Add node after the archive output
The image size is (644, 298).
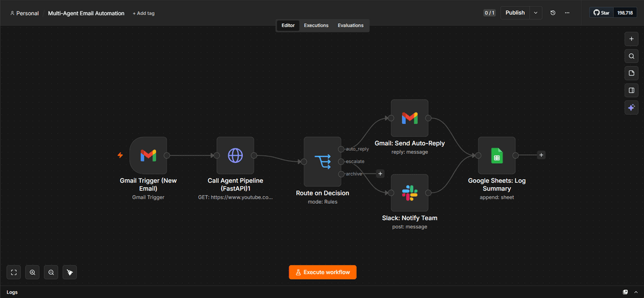(x=380, y=174)
